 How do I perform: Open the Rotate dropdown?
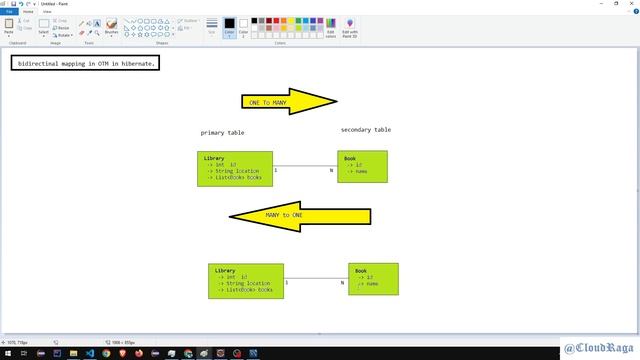coord(62,35)
